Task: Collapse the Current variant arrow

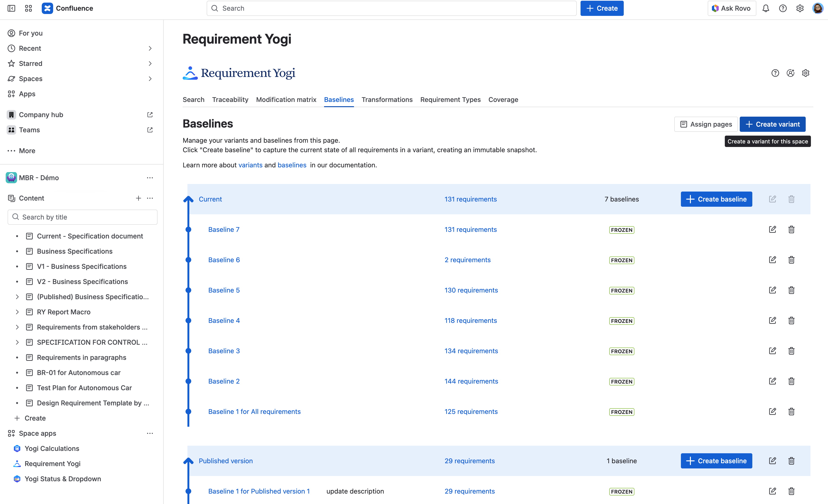Action: pos(188,199)
